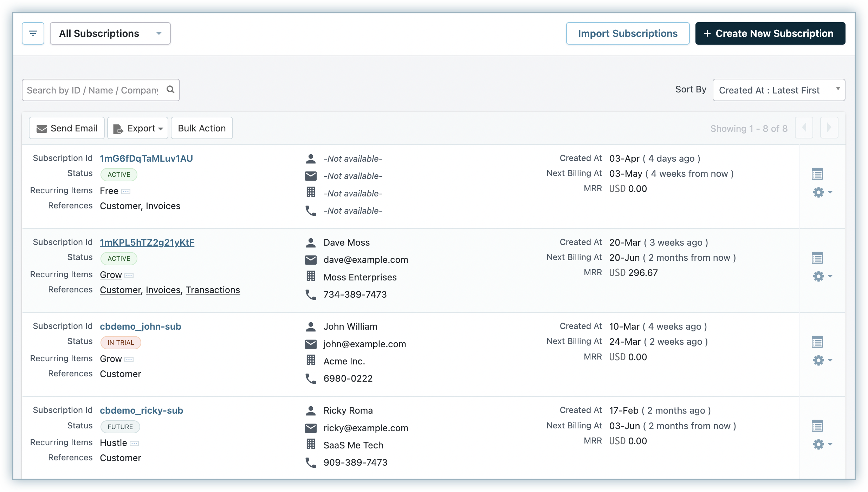This screenshot has height=492, width=868.
Task: Click the Search by ID / Name field
Action: pos(100,90)
